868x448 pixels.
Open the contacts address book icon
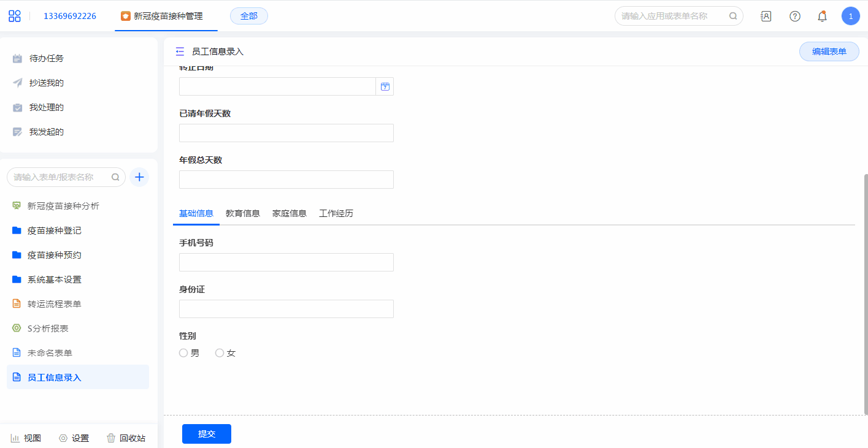click(766, 17)
